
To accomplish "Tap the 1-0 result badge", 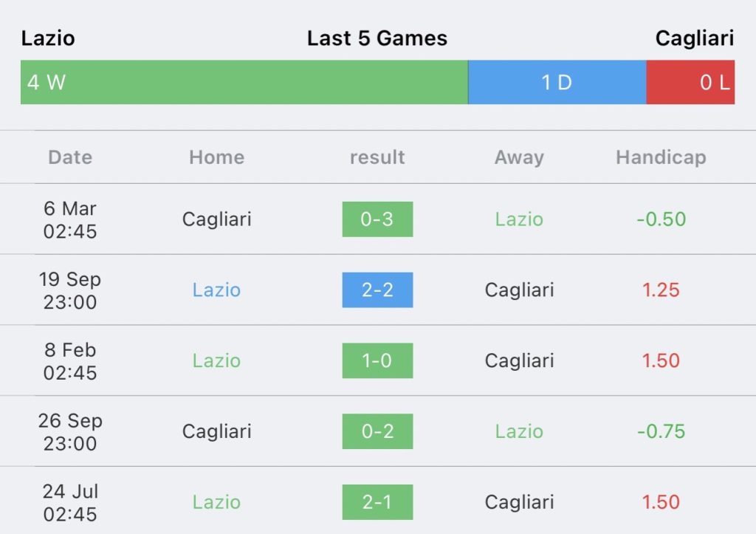I will (377, 361).
